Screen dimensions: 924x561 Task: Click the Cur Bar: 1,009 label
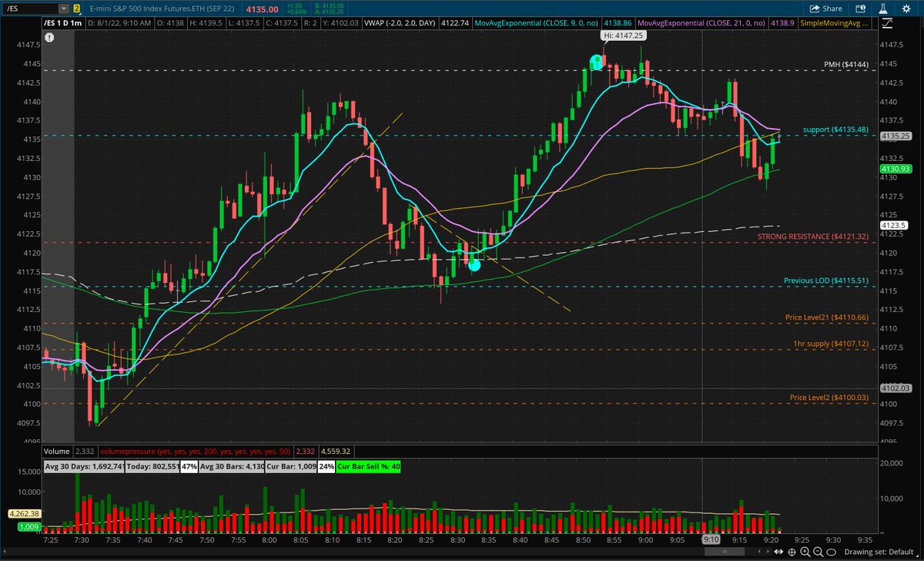point(291,466)
